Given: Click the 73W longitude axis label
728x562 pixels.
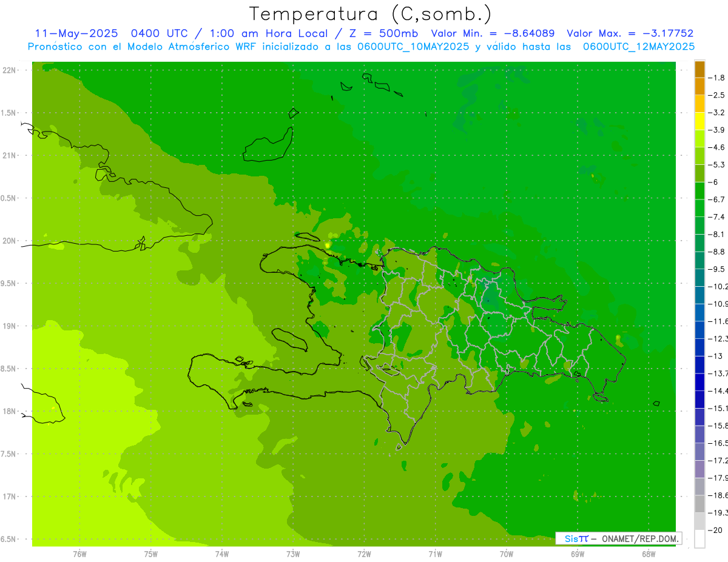Looking at the screenshot, I should pyautogui.click(x=293, y=554).
